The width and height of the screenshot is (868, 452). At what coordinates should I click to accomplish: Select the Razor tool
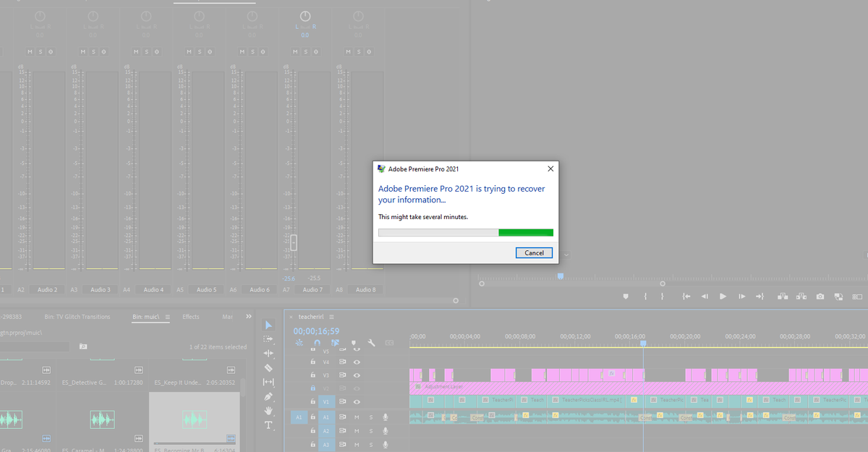[268, 367]
